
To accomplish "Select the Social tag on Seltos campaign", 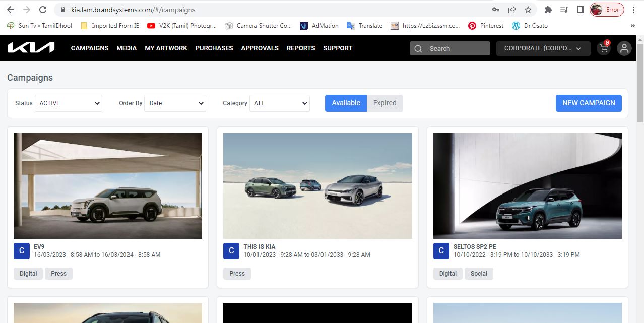I will [479, 273].
